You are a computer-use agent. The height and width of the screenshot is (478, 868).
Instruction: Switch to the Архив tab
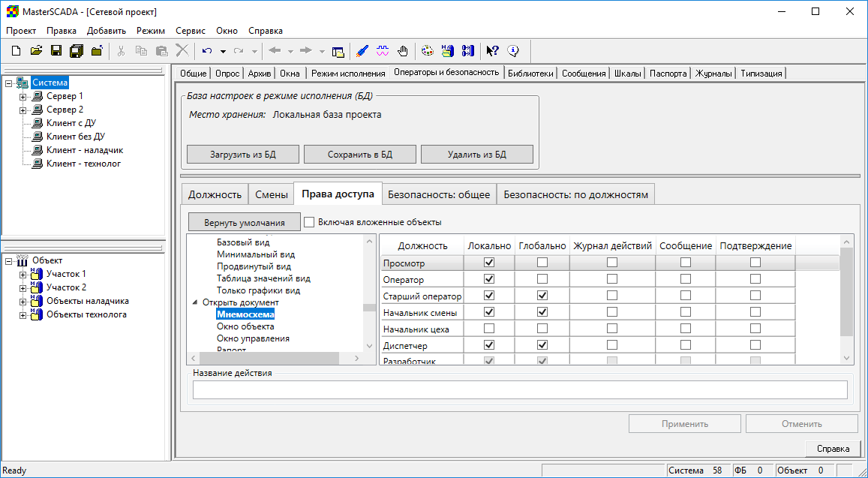pyautogui.click(x=260, y=73)
